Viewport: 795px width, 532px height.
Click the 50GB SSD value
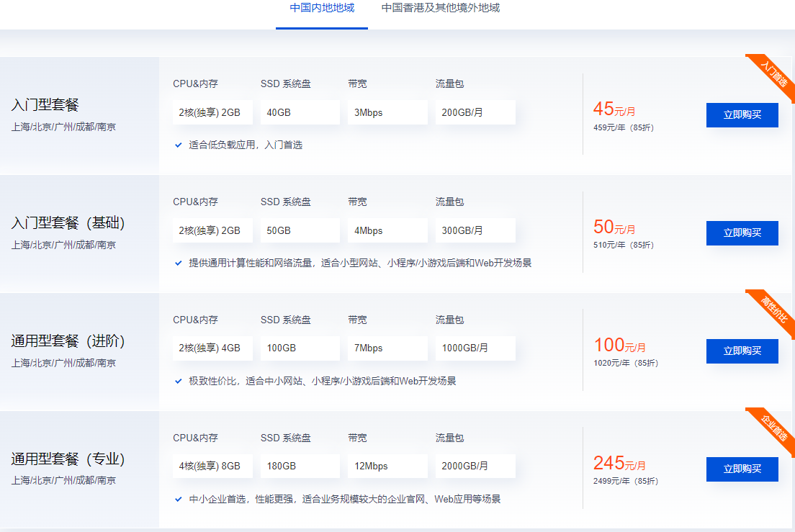tap(300, 230)
